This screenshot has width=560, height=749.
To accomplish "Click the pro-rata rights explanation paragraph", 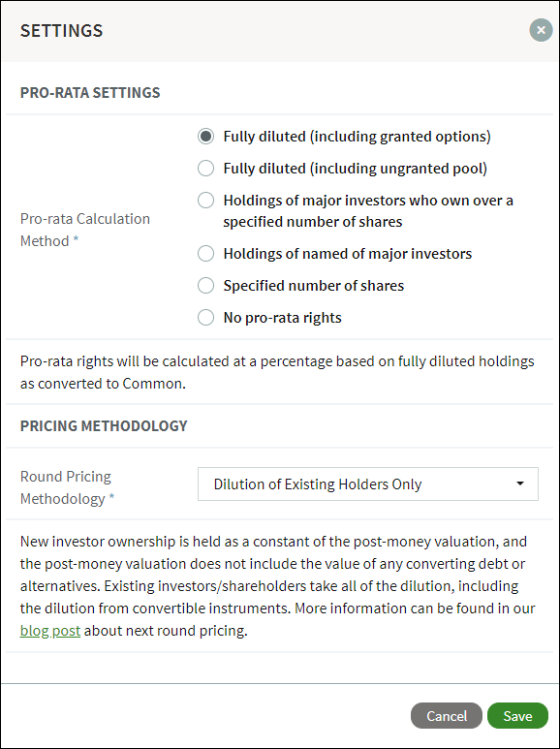I will [277, 373].
